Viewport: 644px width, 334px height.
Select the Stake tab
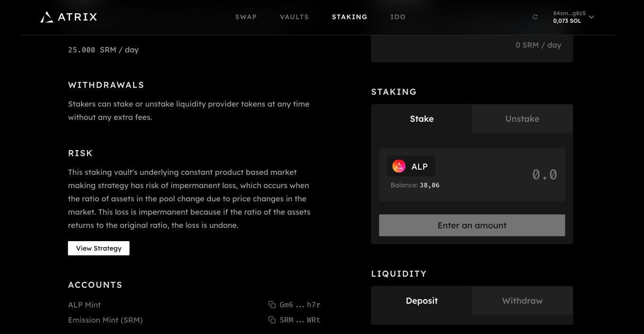pyautogui.click(x=421, y=118)
